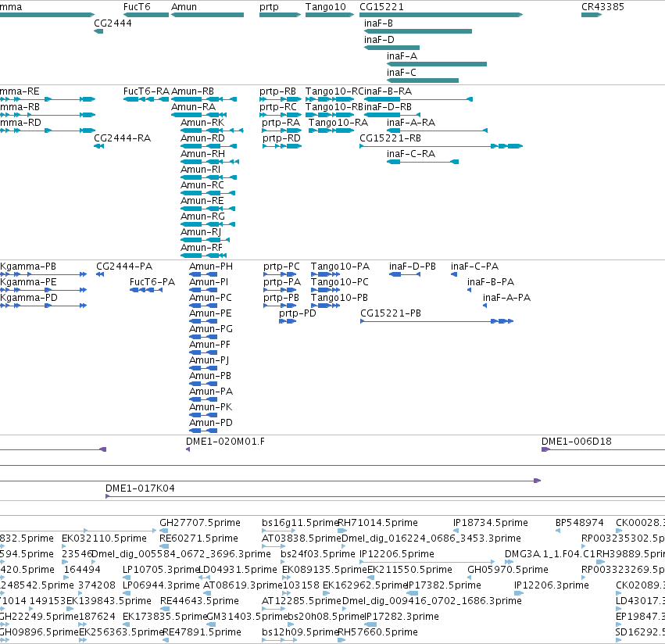Screen dimensions: 665x644
Task: Open the CR43385 gene feature
Action: click(x=592, y=15)
